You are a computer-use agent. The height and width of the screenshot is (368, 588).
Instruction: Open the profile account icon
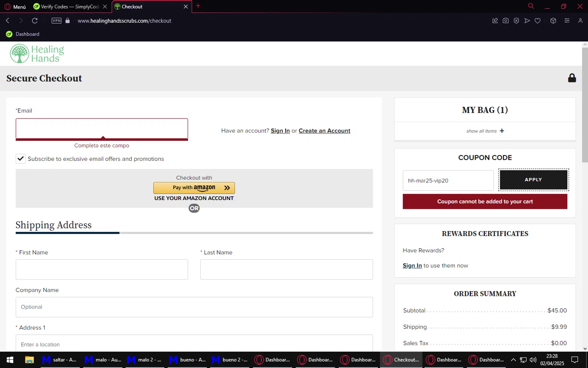[580, 21]
